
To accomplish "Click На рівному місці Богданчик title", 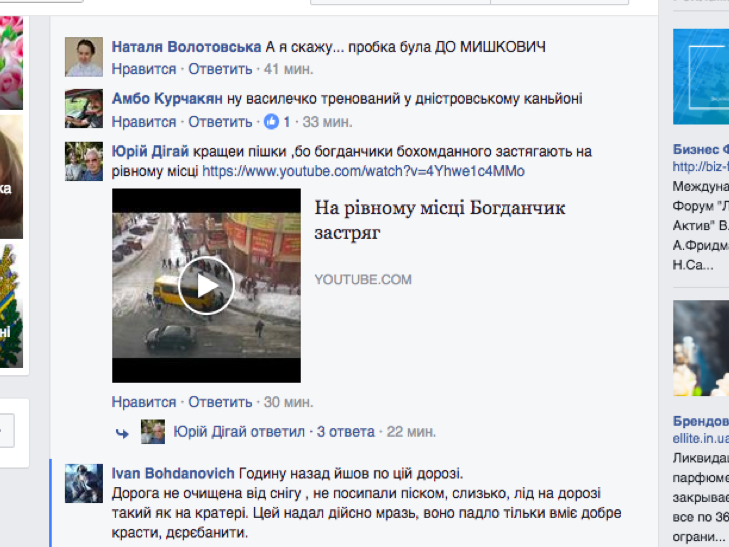I will [439, 220].
